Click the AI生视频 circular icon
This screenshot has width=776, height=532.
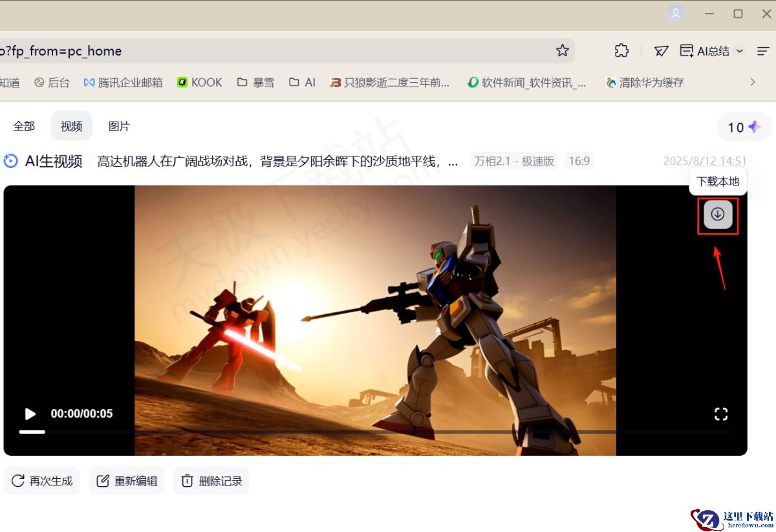10,161
